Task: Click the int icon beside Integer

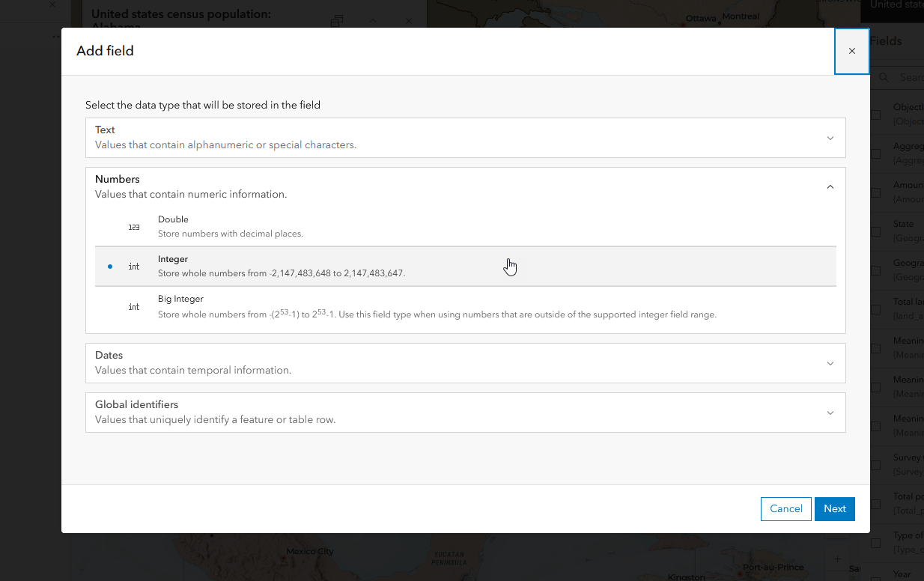Action: (x=135, y=266)
